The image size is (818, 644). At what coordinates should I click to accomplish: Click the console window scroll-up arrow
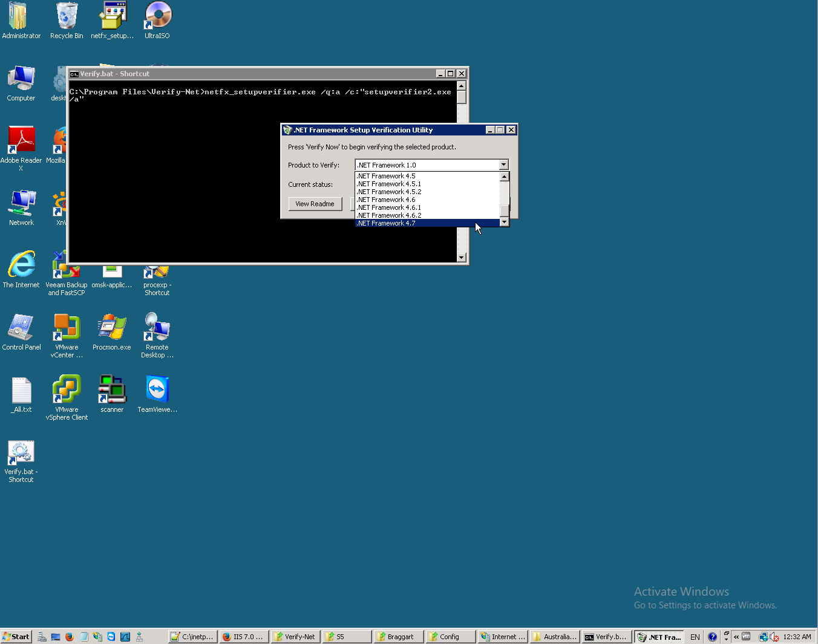462,86
